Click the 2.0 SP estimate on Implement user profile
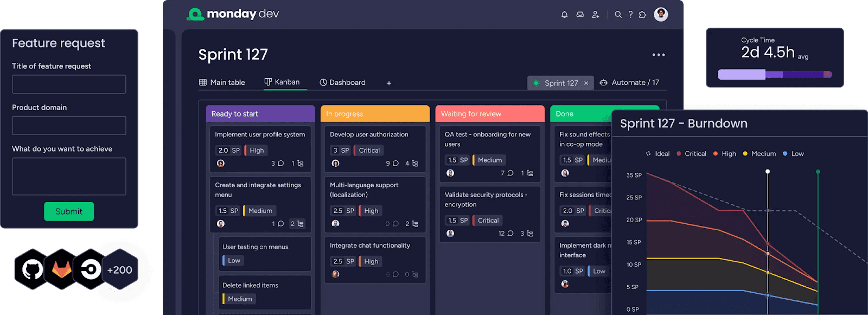This screenshot has width=868, height=315. pyautogui.click(x=228, y=150)
